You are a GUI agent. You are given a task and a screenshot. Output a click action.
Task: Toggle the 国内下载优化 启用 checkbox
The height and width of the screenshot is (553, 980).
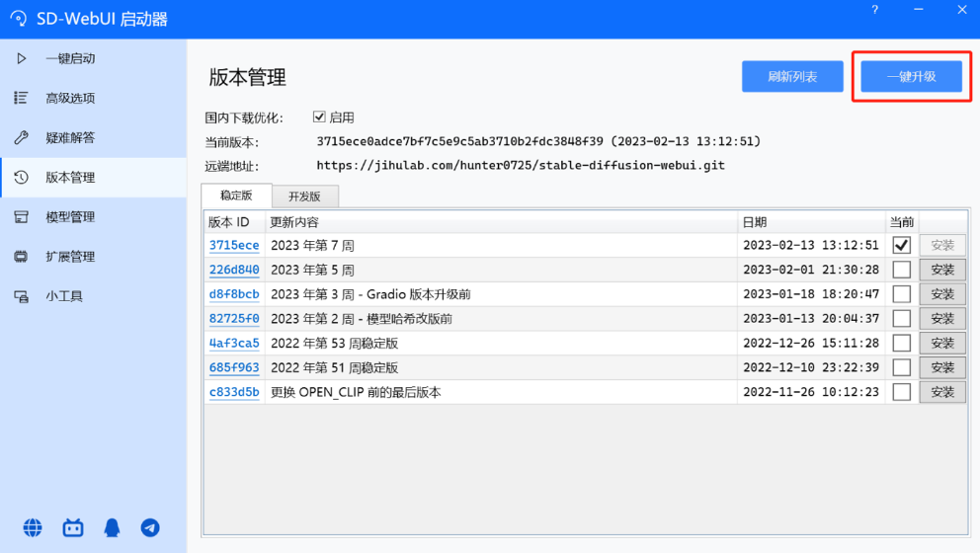point(319,117)
